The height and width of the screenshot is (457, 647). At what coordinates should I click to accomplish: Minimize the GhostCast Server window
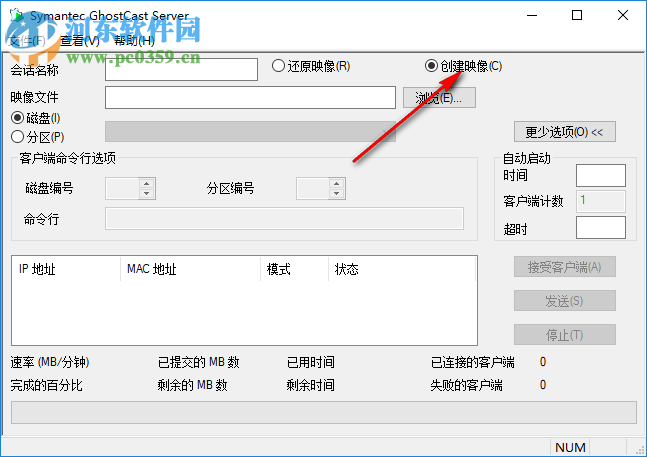point(532,16)
